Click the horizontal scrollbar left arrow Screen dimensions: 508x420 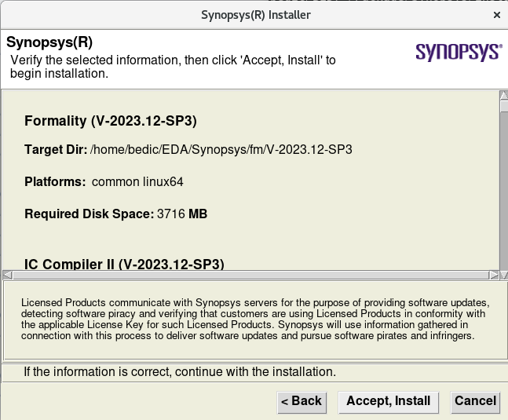7,275
